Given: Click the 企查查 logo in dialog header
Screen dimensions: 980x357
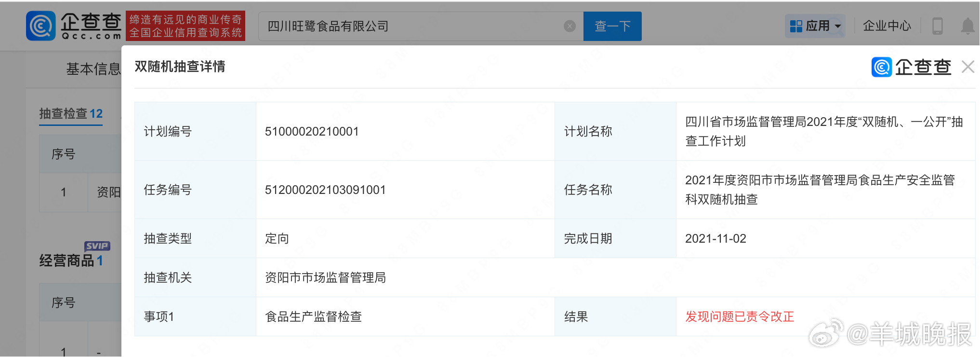Looking at the screenshot, I should (911, 67).
